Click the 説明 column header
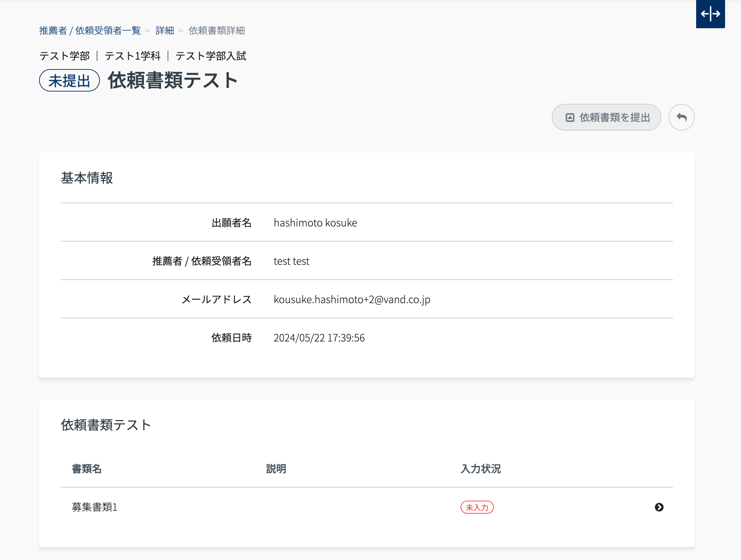The height and width of the screenshot is (560, 741). click(x=276, y=469)
